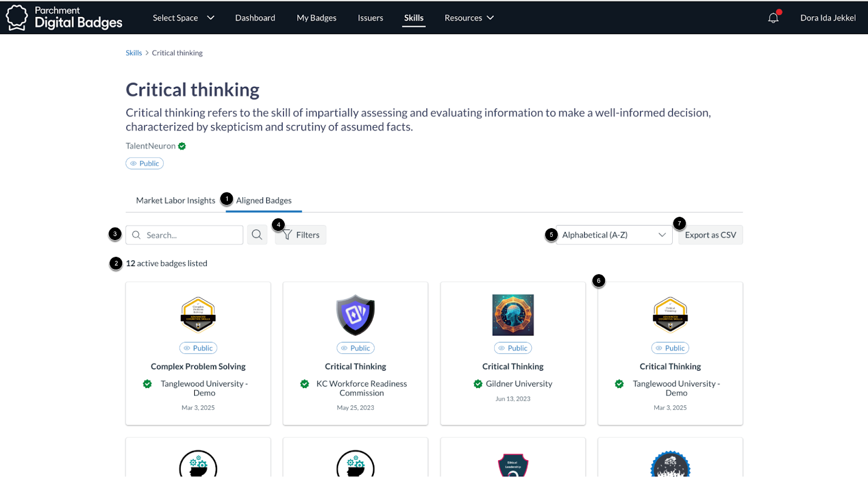
Task: Click the funnel icon in Filters
Action: (288, 235)
